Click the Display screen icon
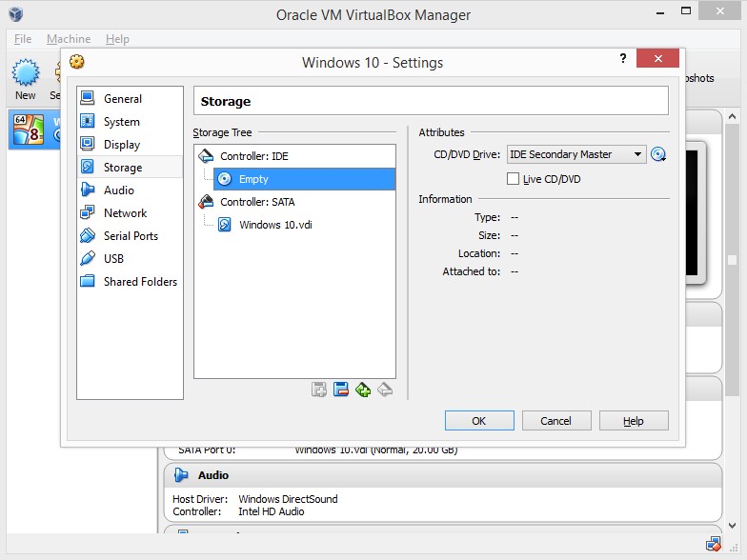The height and width of the screenshot is (560, 747). (x=88, y=143)
